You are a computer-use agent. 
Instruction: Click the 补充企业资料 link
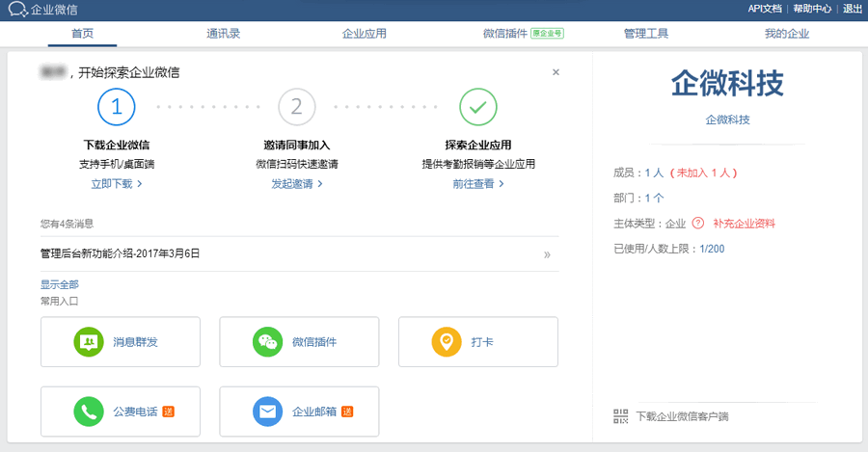[744, 224]
